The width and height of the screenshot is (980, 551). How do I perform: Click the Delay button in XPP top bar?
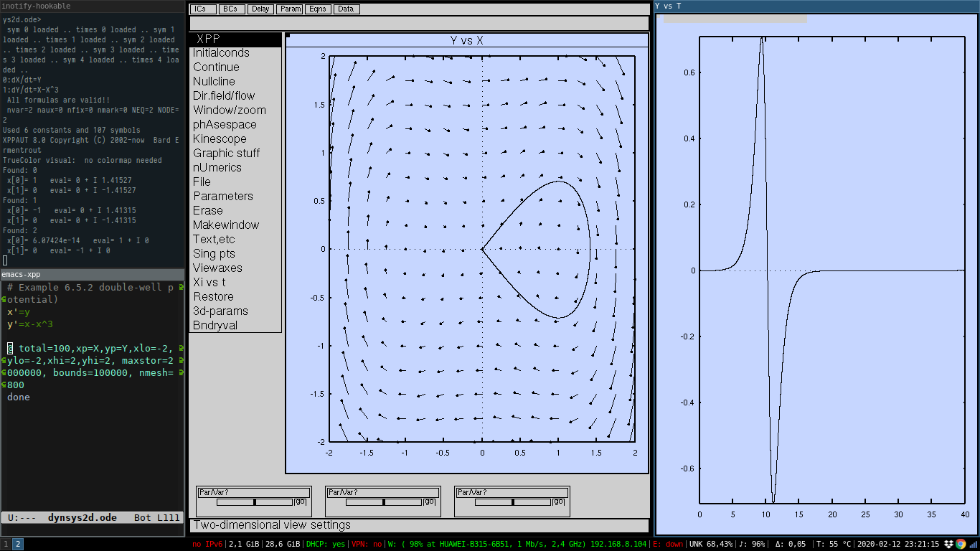click(260, 9)
